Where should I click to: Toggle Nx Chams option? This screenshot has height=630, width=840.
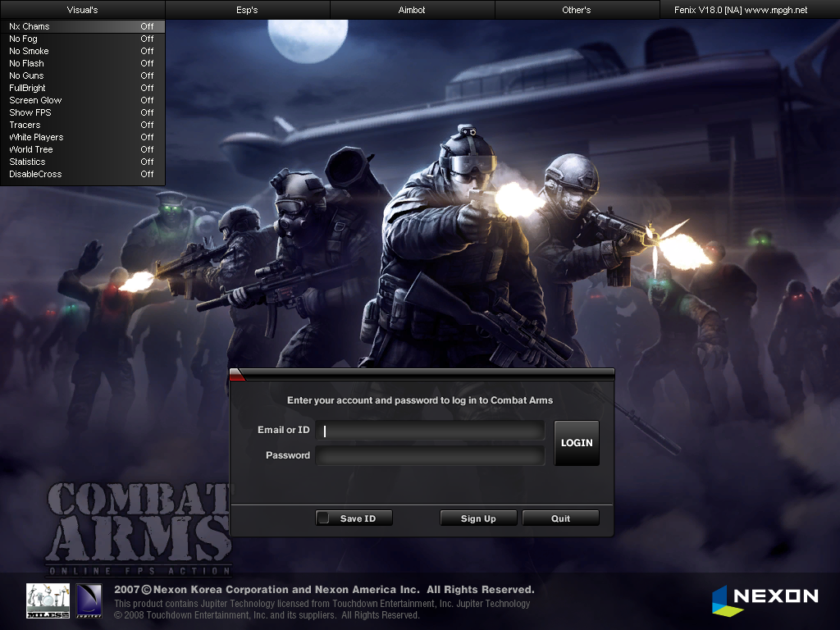pos(83,26)
